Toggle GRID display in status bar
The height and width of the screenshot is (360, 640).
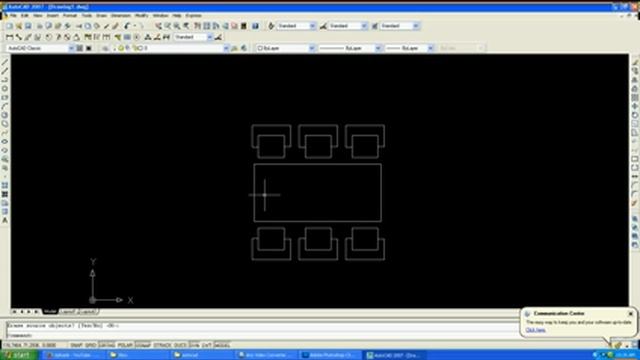pos(90,345)
